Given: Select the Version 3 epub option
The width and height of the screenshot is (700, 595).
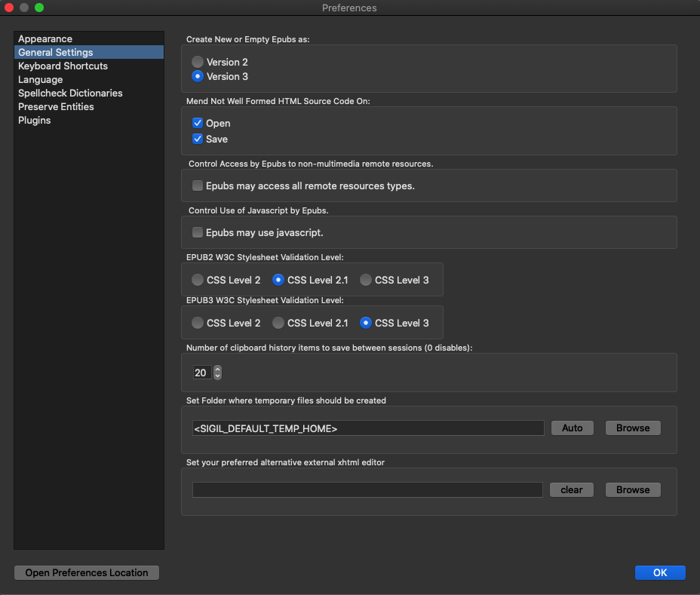Looking at the screenshot, I should pos(198,76).
